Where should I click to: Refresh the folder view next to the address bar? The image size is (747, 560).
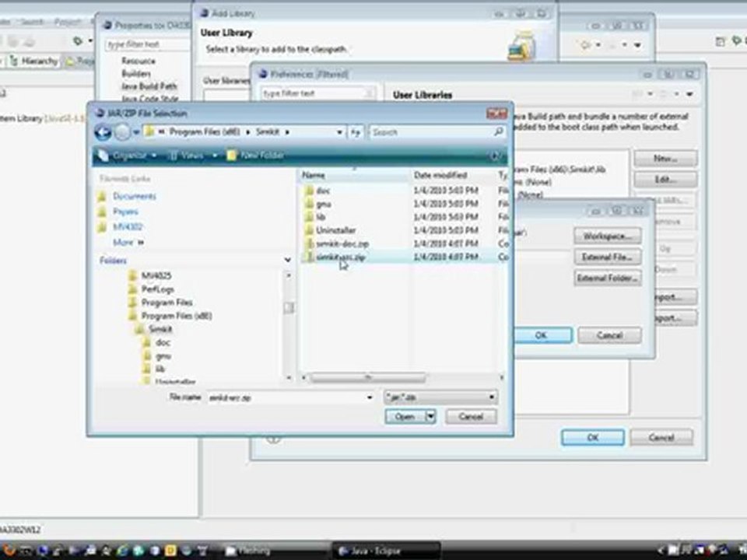355,132
